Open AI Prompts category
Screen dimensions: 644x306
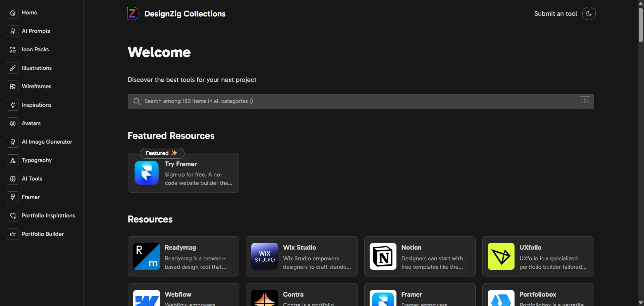[36, 31]
